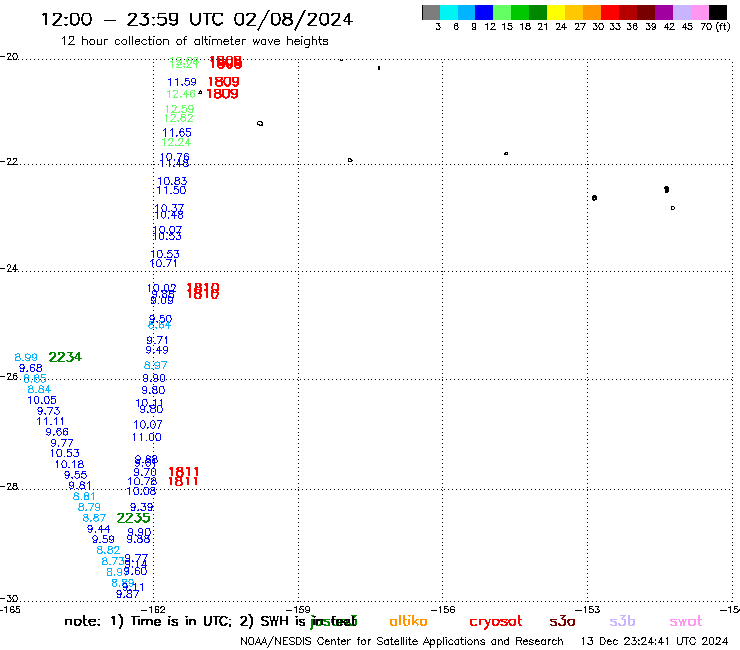Click the light blue value '8.79'
This screenshot has height=650, width=740.
tap(89, 507)
